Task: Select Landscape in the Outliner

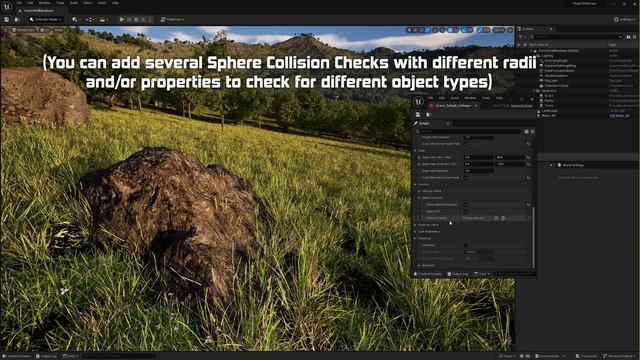Action: click(x=549, y=111)
